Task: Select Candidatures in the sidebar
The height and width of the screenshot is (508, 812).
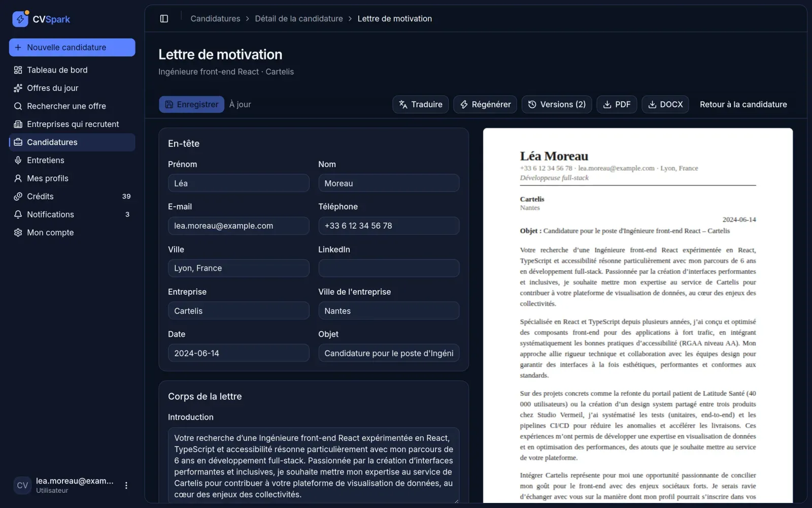Action: tap(72, 142)
